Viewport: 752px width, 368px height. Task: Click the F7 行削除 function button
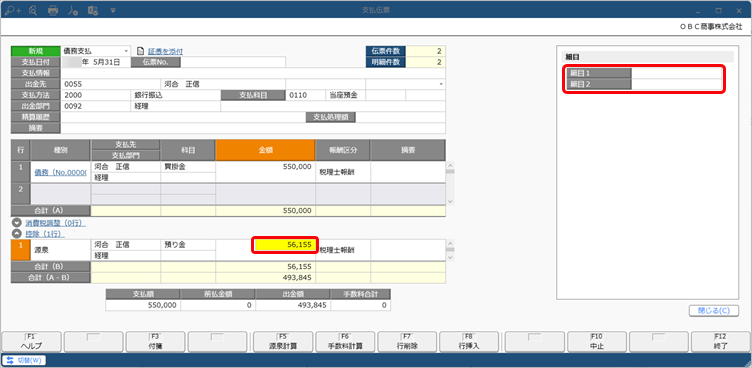click(x=407, y=342)
